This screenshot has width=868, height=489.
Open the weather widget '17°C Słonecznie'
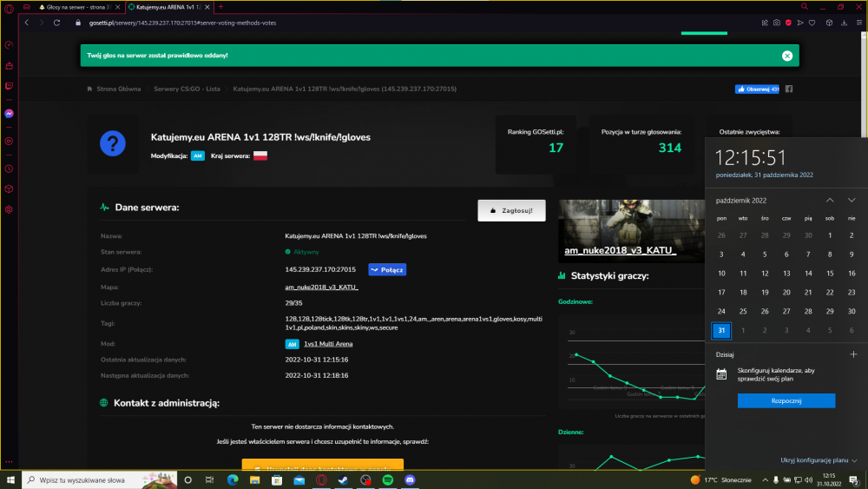[x=720, y=479]
